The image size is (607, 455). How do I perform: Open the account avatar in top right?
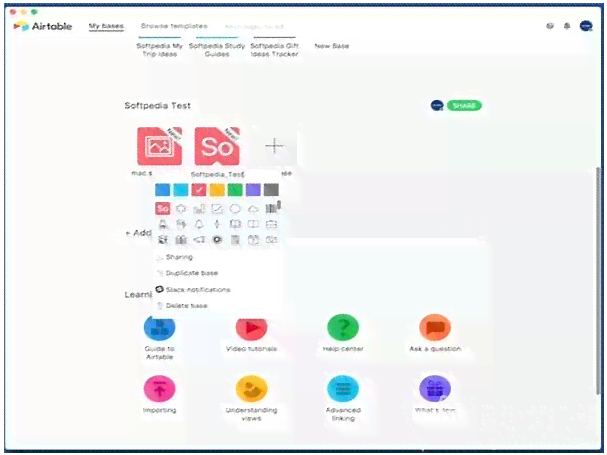(586, 26)
